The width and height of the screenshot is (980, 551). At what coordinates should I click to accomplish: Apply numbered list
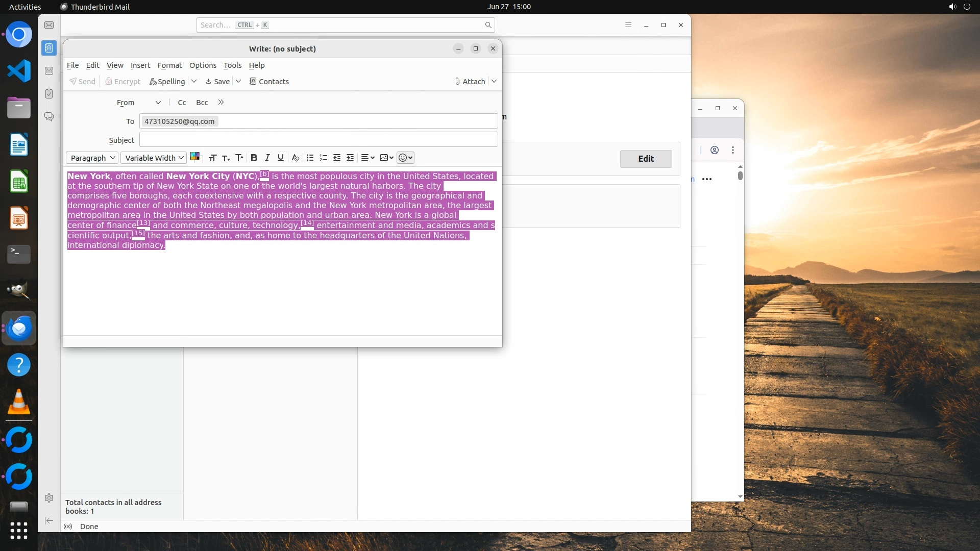(323, 158)
